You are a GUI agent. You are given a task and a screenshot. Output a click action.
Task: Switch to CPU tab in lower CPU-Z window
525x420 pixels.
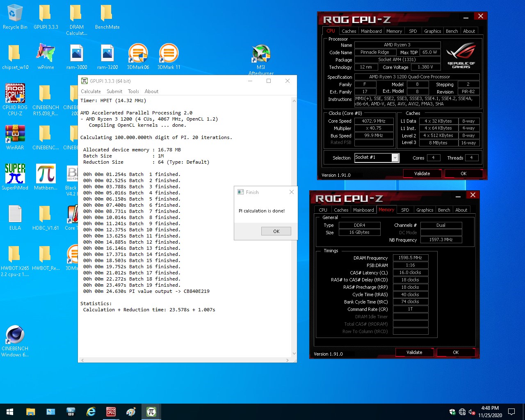pyautogui.click(x=323, y=210)
